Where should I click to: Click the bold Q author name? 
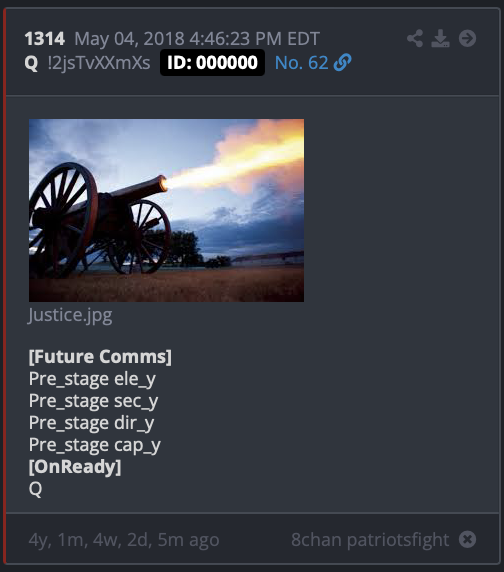point(31,63)
